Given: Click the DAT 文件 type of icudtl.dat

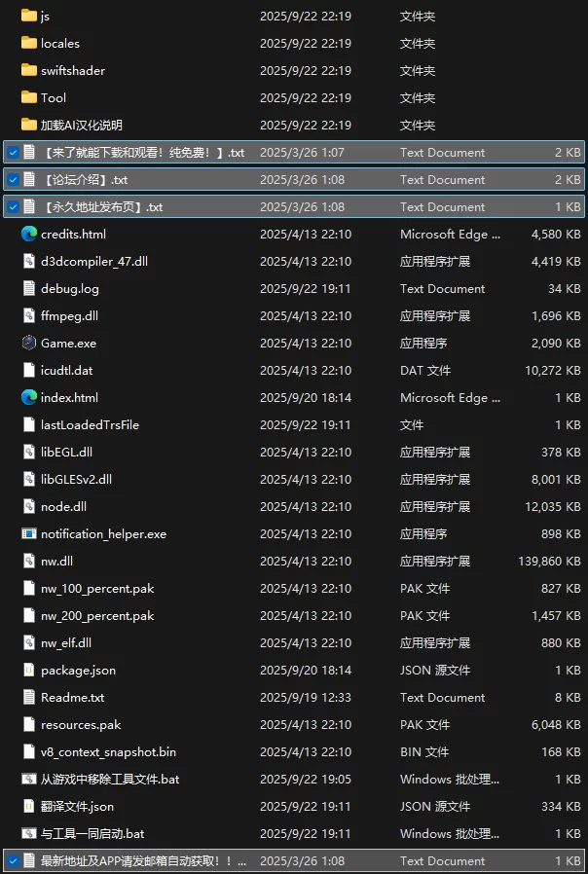Looking at the screenshot, I should [425, 370].
